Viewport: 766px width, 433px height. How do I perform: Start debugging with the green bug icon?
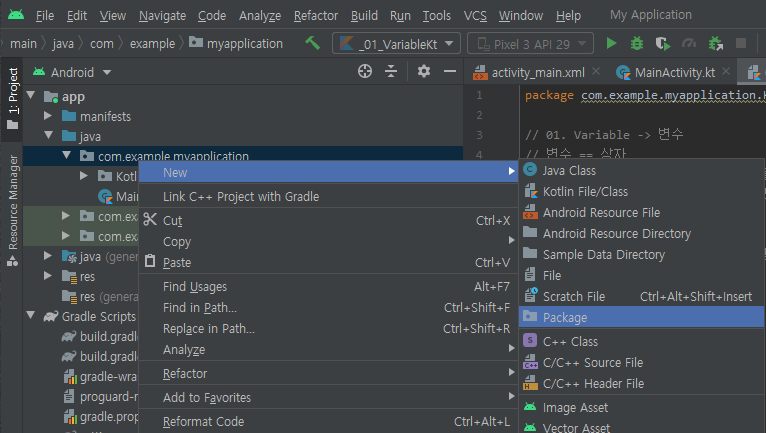[x=637, y=43]
